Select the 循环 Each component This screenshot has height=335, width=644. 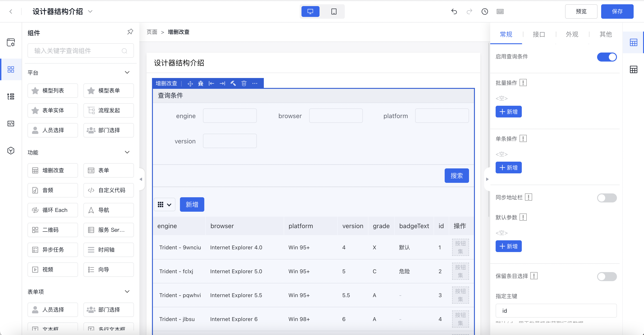(x=53, y=210)
